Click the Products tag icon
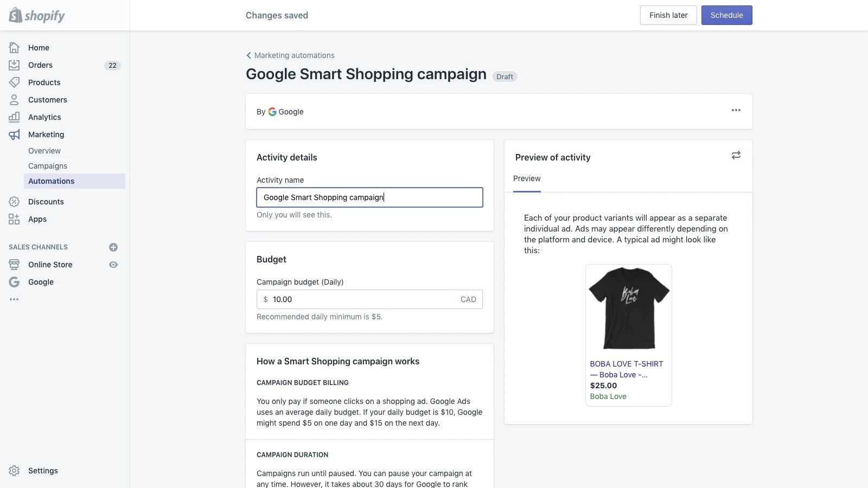This screenshot has width=868, height=488. point(15,82)
